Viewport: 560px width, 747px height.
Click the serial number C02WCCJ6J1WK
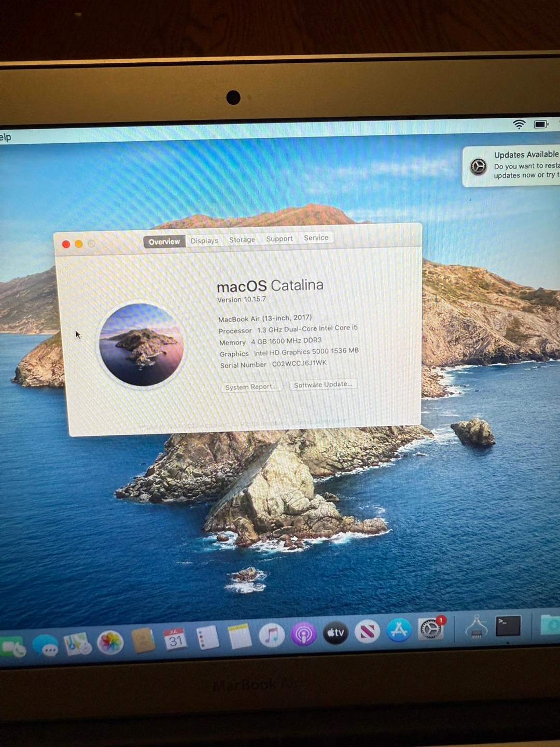point(299,364)
